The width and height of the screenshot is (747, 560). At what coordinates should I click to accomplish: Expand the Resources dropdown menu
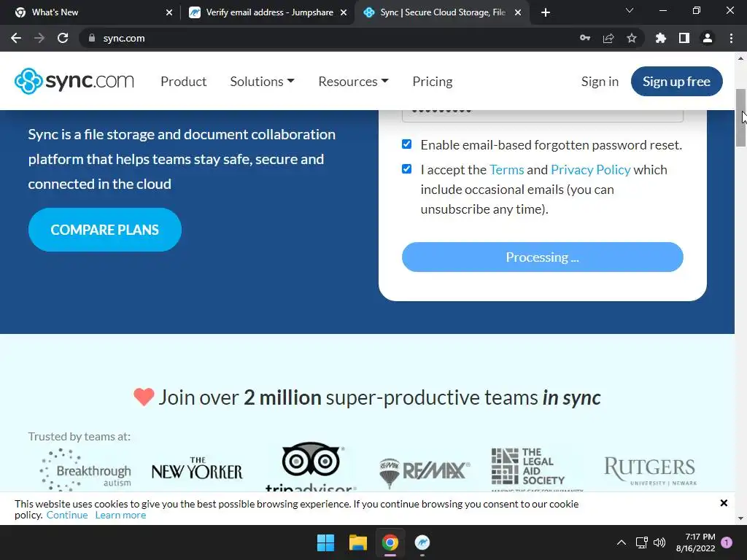pos(353,82)
